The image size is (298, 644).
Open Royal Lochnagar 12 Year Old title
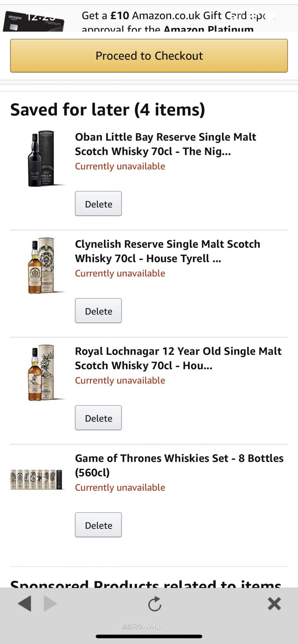(178, 358)
